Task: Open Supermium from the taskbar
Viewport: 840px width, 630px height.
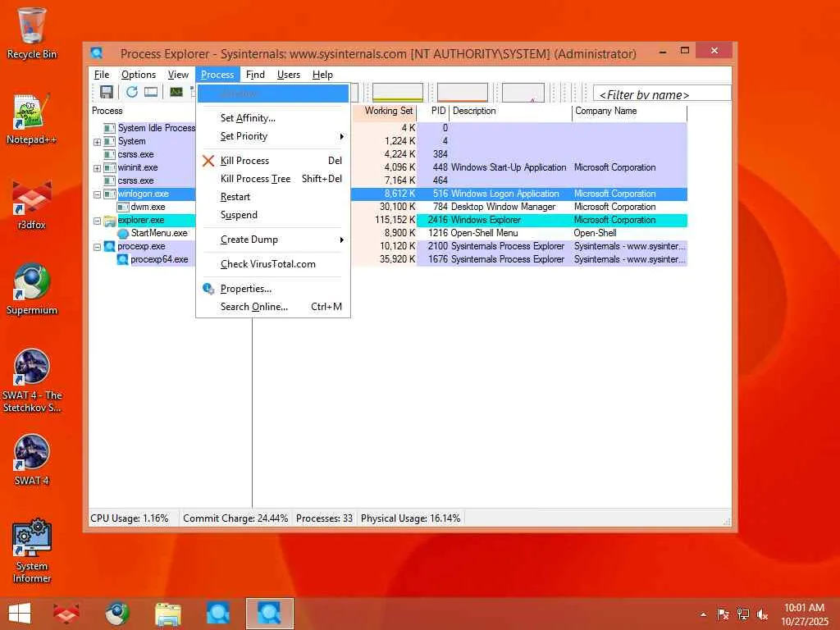Action: click(x=116, y=614)
